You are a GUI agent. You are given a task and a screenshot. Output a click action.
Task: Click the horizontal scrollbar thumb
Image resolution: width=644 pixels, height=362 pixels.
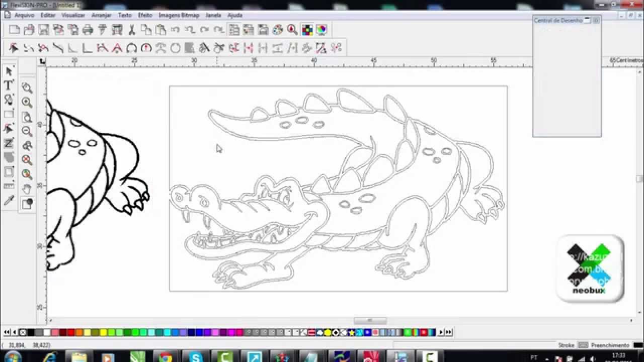click(x=370, y=321)
